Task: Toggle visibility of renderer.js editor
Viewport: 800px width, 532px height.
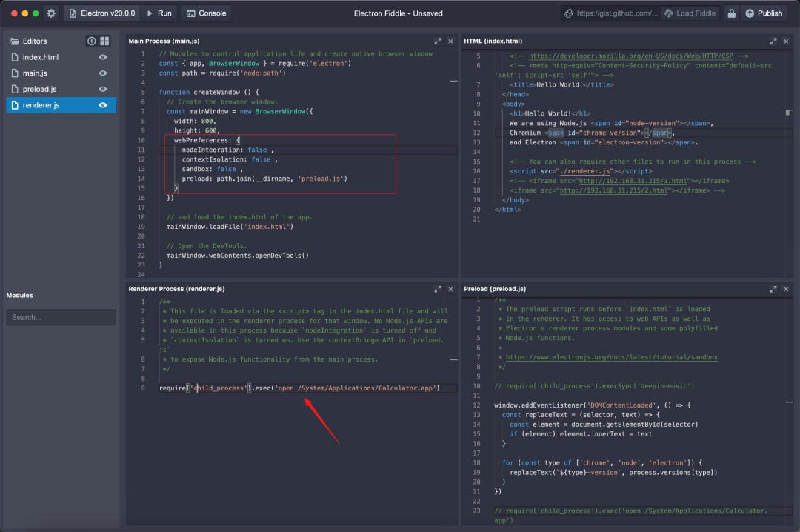Action: coord(103,104)
